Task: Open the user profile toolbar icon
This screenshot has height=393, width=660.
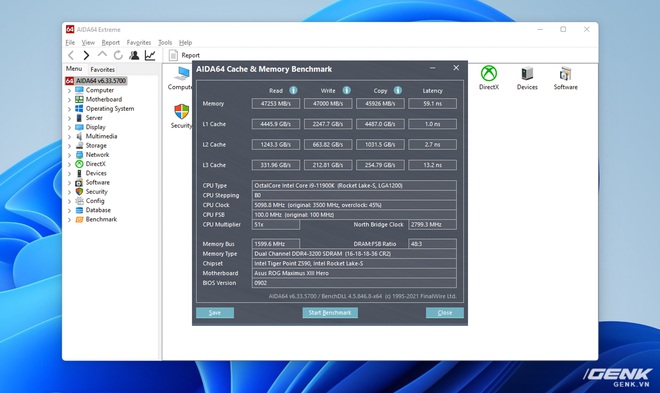Action: [x=134, y=55]
